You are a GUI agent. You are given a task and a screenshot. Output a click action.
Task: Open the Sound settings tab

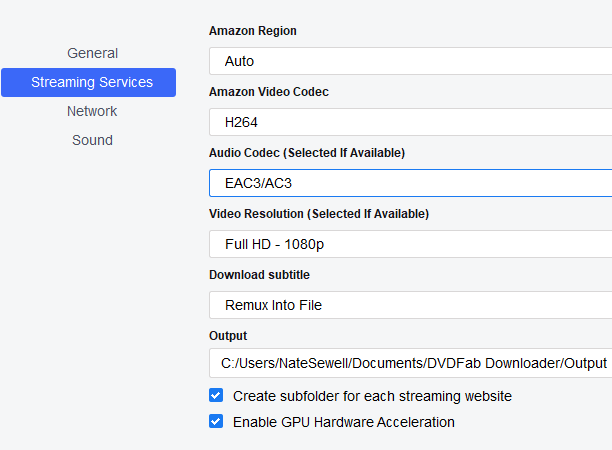click(92, 140)
